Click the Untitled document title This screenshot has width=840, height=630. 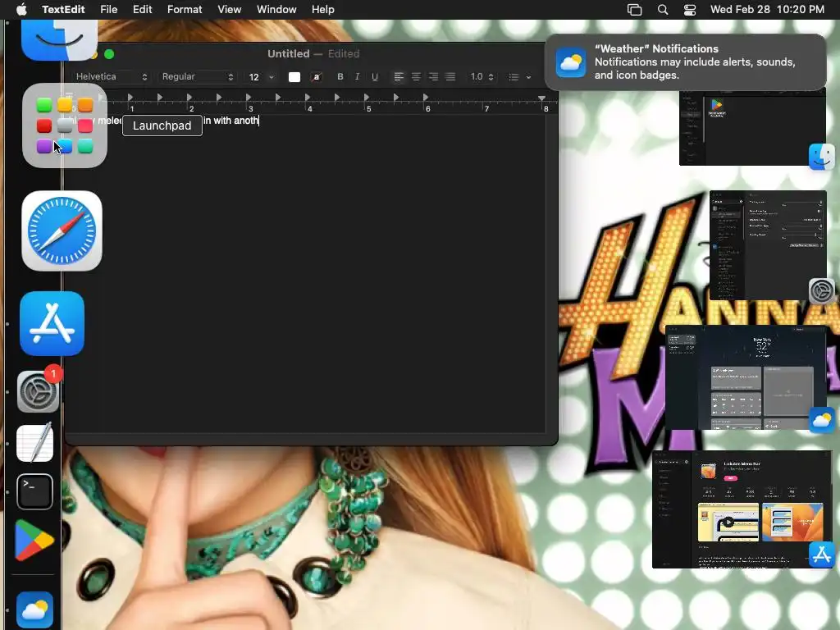click(288, 53)
